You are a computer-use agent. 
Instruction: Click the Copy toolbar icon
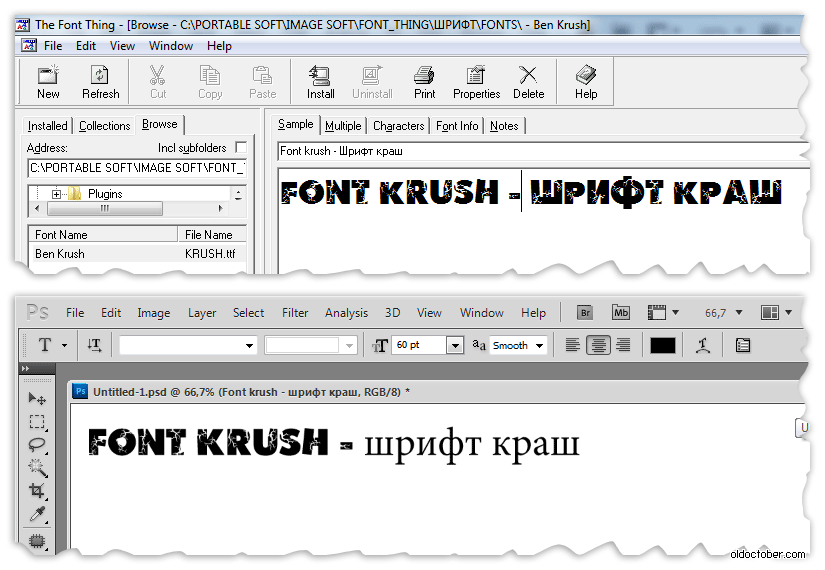click(x=210, y=82)
